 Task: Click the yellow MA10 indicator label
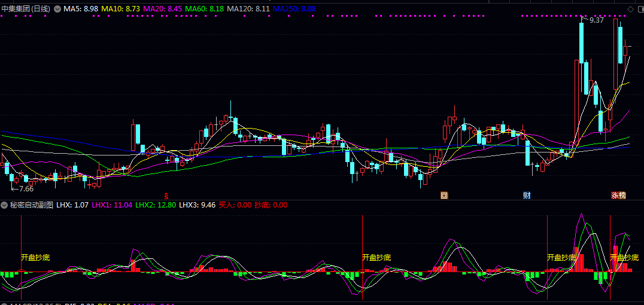point(120,9)
